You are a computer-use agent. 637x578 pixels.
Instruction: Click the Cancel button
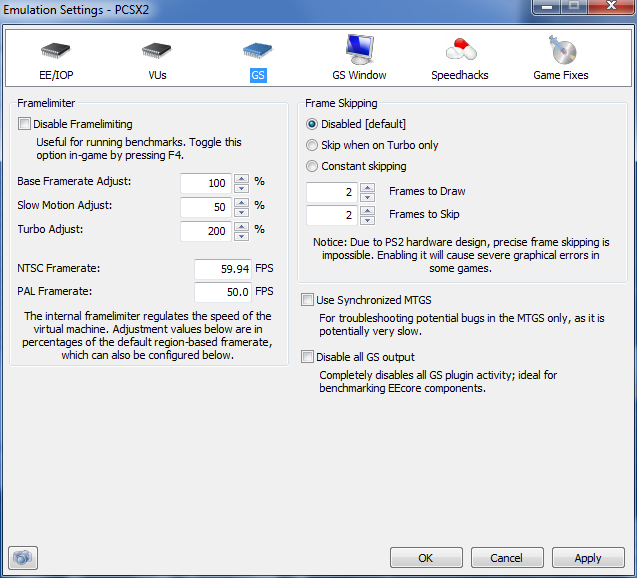point(507,558)
